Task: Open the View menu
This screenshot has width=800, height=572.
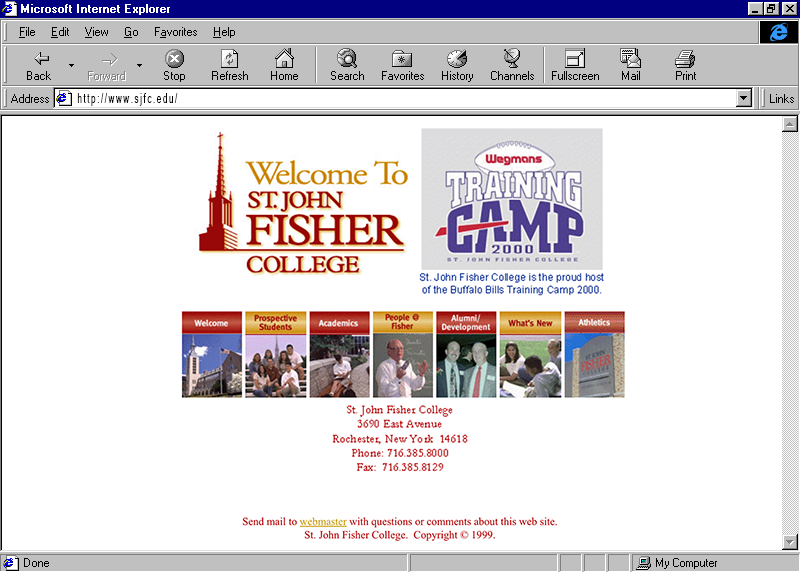Action: coord(96,32)
